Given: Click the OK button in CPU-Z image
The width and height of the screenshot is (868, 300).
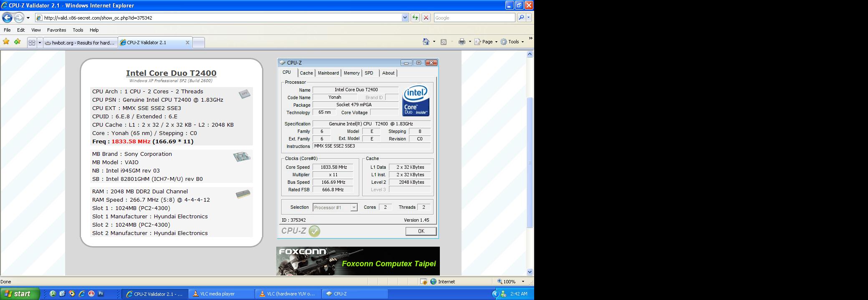Looking at the screenshot, I should click(421, 231).
